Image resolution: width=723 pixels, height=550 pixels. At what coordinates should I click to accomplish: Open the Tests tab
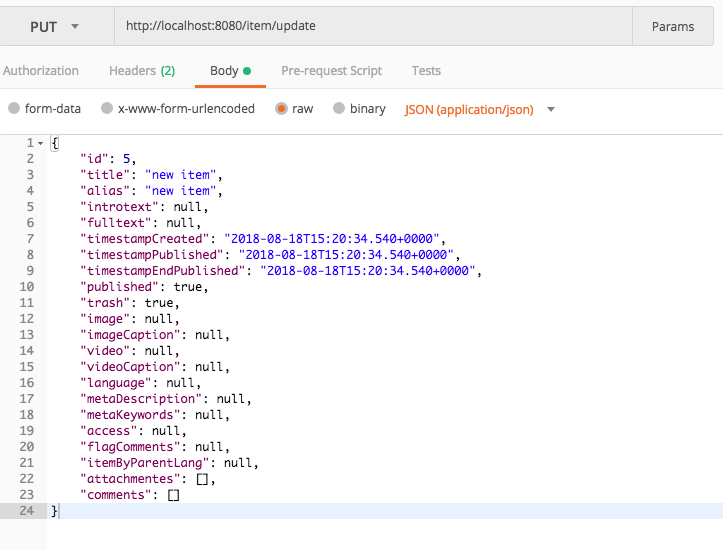click(x=426, y=71)
